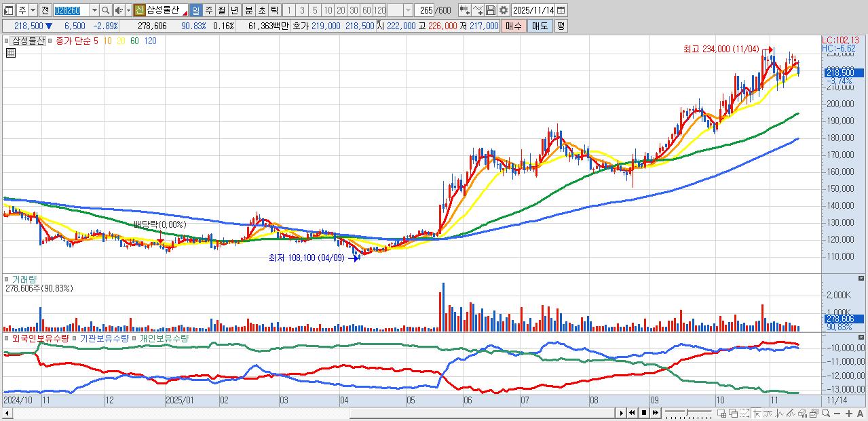This screenshot has width=868, height=421.
Task: Expand the dropdown arrow beside speaker icon
Action: (128, 10)
